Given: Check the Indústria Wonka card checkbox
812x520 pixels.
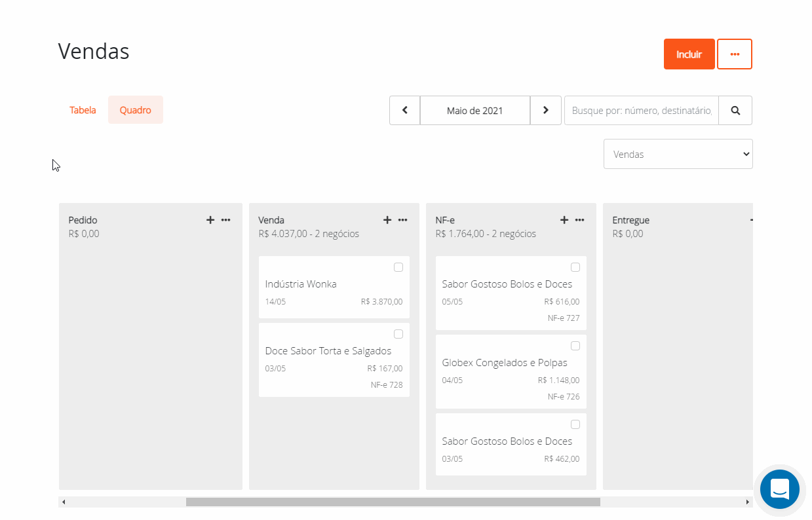Looking at the screenshot, I should pyautogui.click(x=398, y=267).
